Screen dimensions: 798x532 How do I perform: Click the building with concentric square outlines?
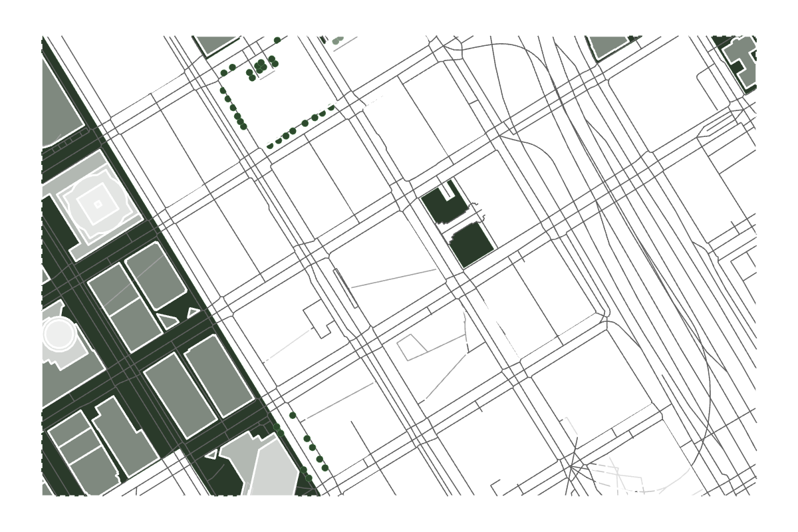pos(98,203)
